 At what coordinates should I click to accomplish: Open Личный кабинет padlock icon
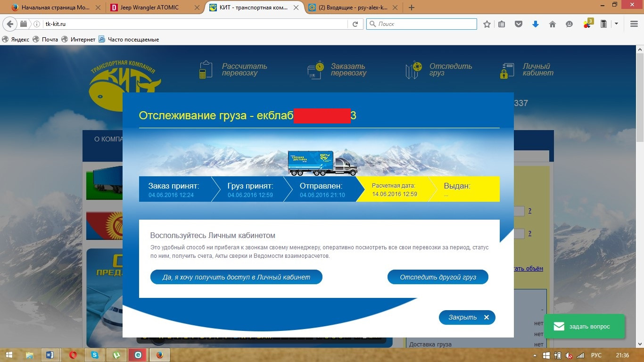click(x=507, y=70)
